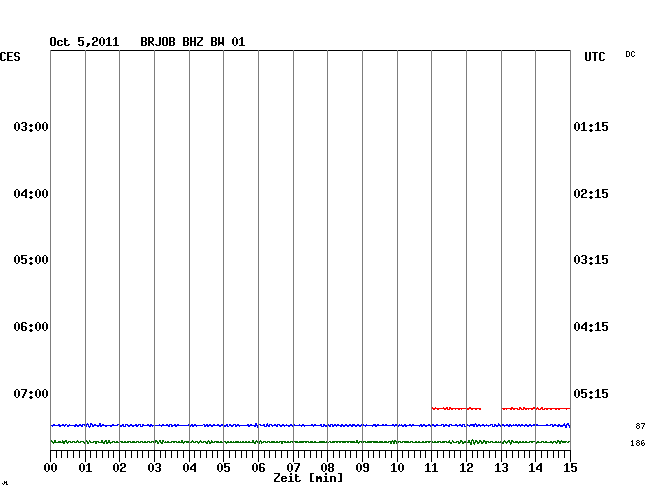Click the '10' minute tick label
The width and height of the screenshot is (650, 494).
click(x=397, y=468)
